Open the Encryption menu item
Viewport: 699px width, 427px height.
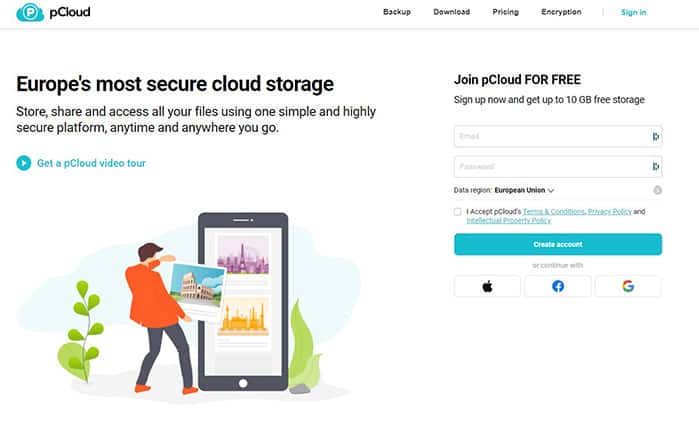[x=561, y=12]
